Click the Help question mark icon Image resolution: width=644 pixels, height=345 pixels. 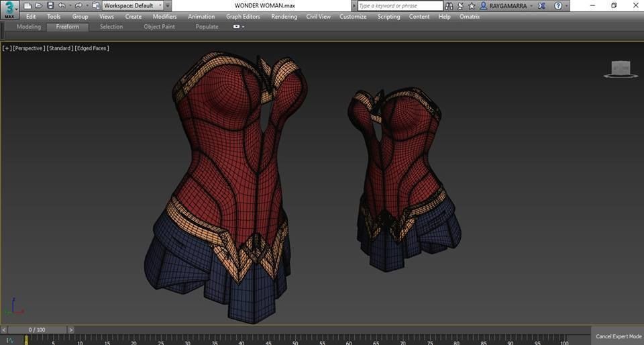(557, 6)
